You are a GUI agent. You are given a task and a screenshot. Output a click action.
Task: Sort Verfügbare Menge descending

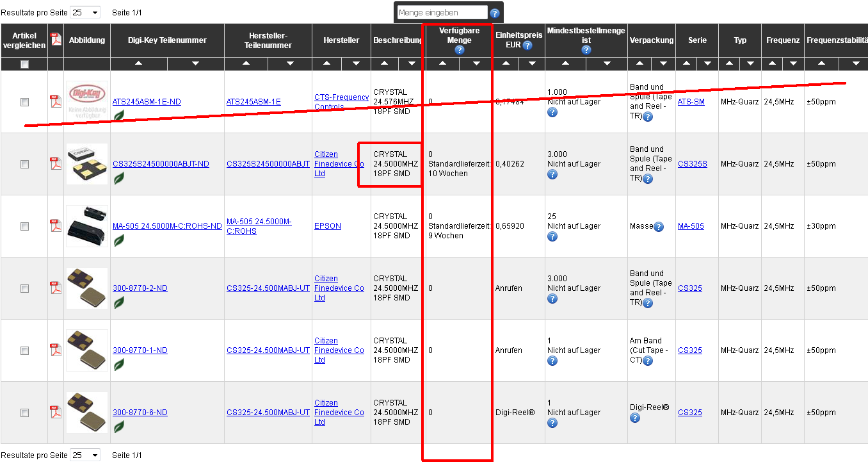[x=476, y=64]
